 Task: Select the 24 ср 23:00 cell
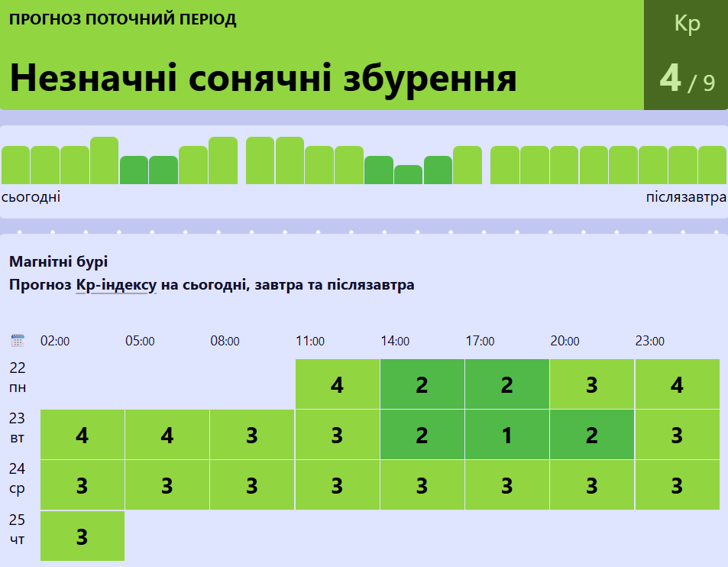677,485
